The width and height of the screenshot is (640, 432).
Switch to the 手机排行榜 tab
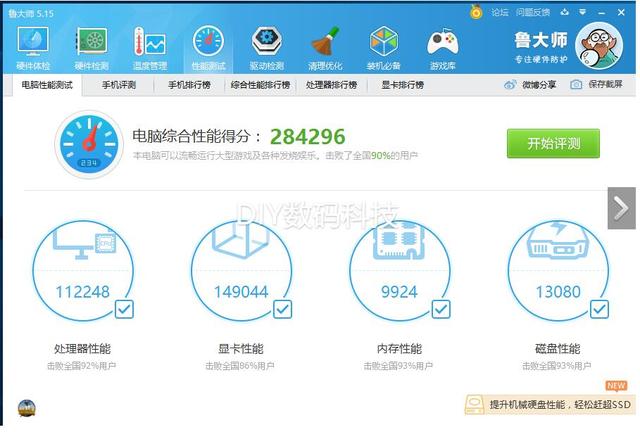[189, 85]
